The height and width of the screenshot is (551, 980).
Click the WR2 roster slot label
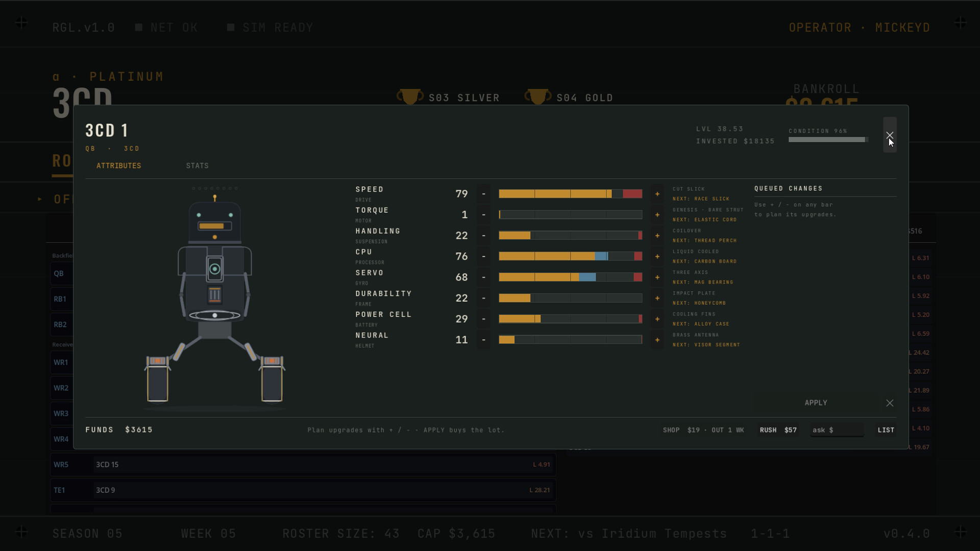click(x=61, y=388)
